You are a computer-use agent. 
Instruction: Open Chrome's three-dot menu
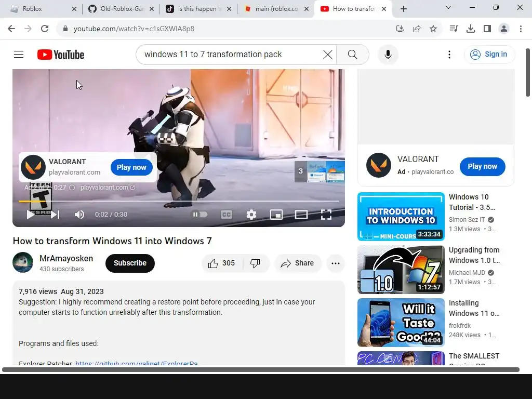coord(521,29)
